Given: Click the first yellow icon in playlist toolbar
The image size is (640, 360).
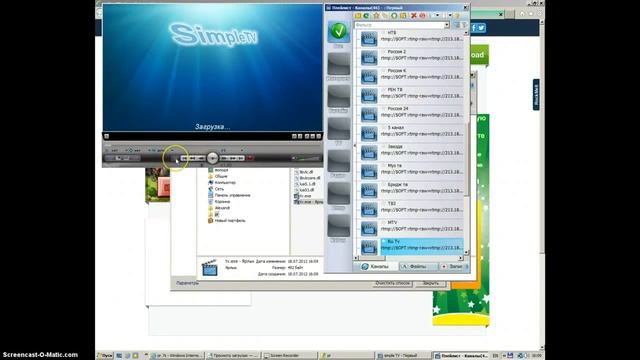Looking at the screenshot, I should pyautogui.click(x=358, y=16).
